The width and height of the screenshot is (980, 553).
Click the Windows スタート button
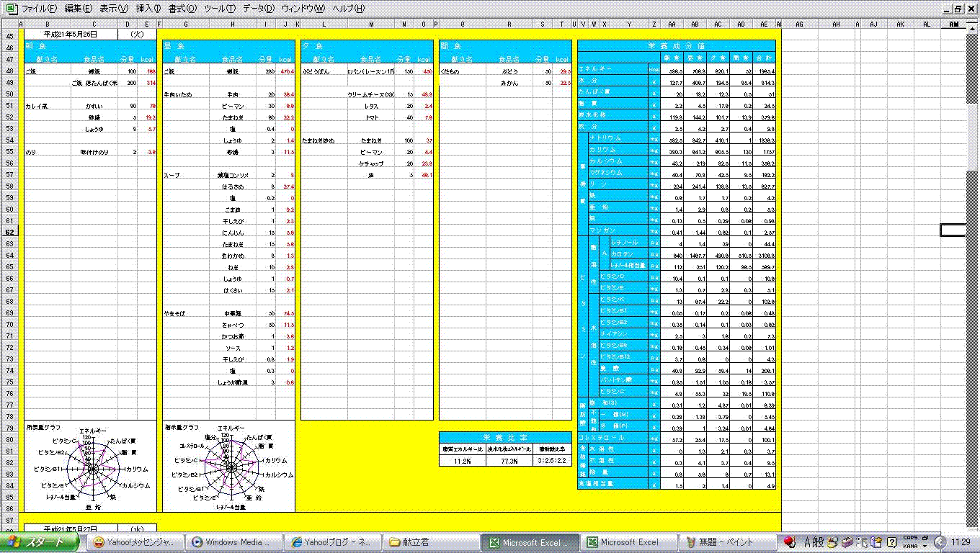(40, 542)
